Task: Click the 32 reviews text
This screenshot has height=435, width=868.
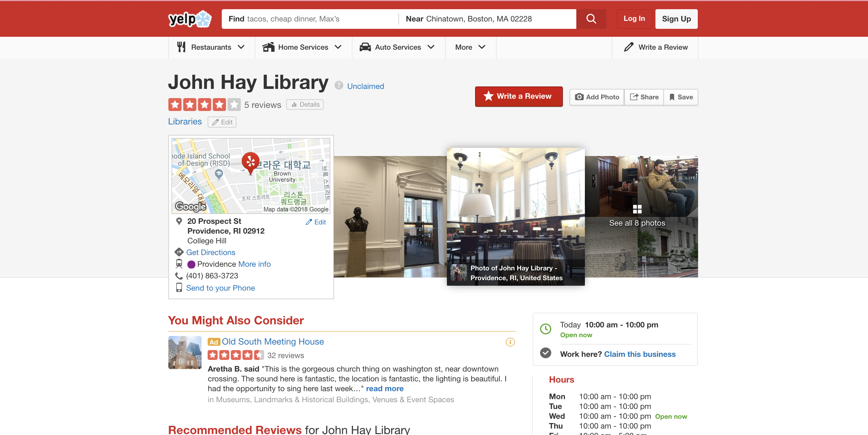Action: tap(286, 355)
